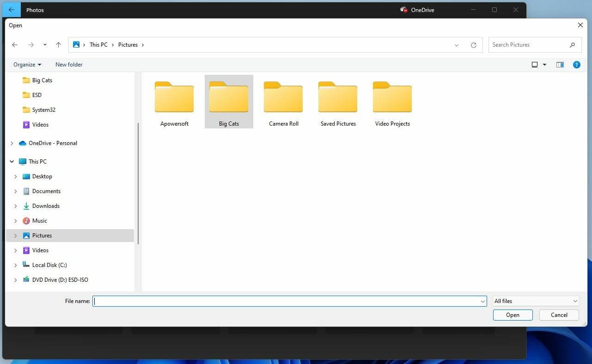
Task: Select This PC in the breadcrumb bar
Action: pyautogui.click(x=98, y=44)
